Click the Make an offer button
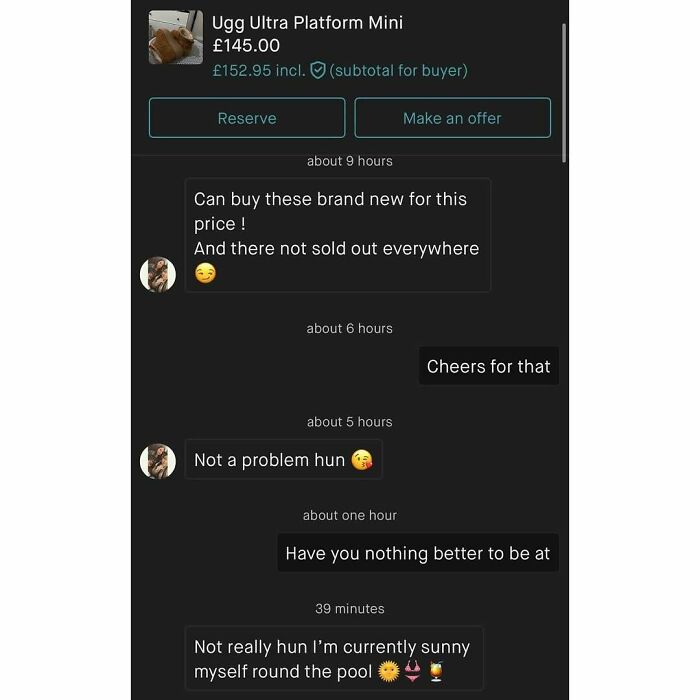This screenshot has width=700, height=700. click(452, 118)
